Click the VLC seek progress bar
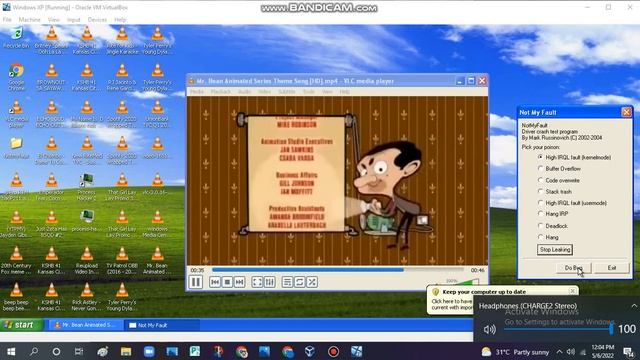 coord(338,270)
